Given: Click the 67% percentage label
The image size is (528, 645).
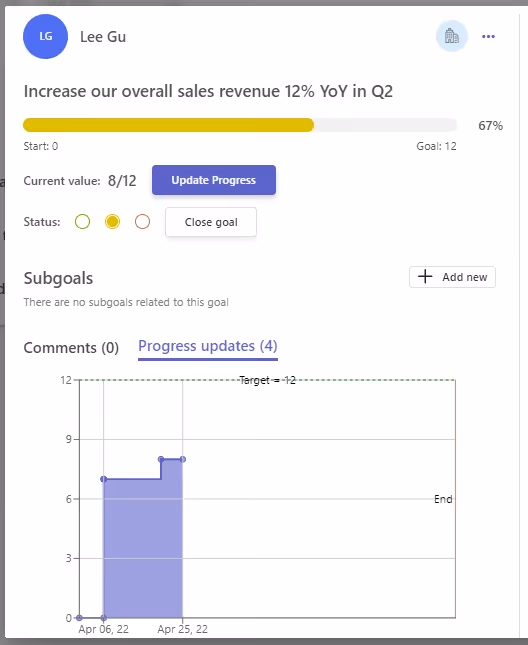Looking at the screenshot, I should (x=490, y=125).
